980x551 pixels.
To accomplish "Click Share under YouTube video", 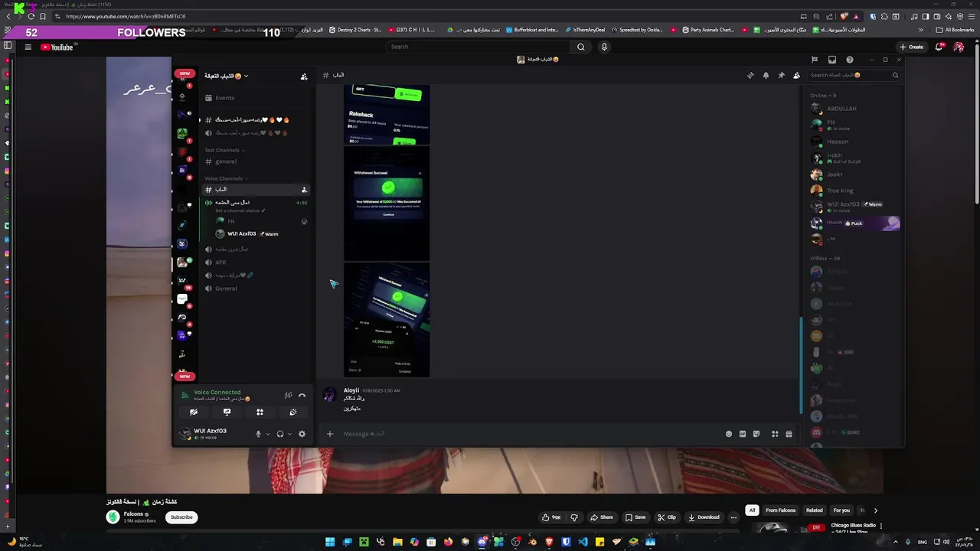I will pyautogui.click(x=602, y=517).
